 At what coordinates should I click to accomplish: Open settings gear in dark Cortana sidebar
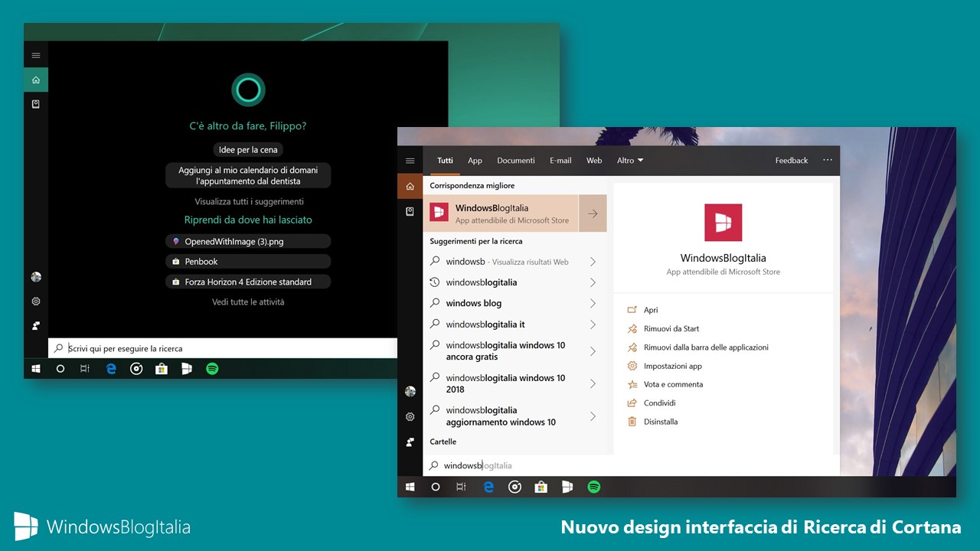tap(36, 302)
